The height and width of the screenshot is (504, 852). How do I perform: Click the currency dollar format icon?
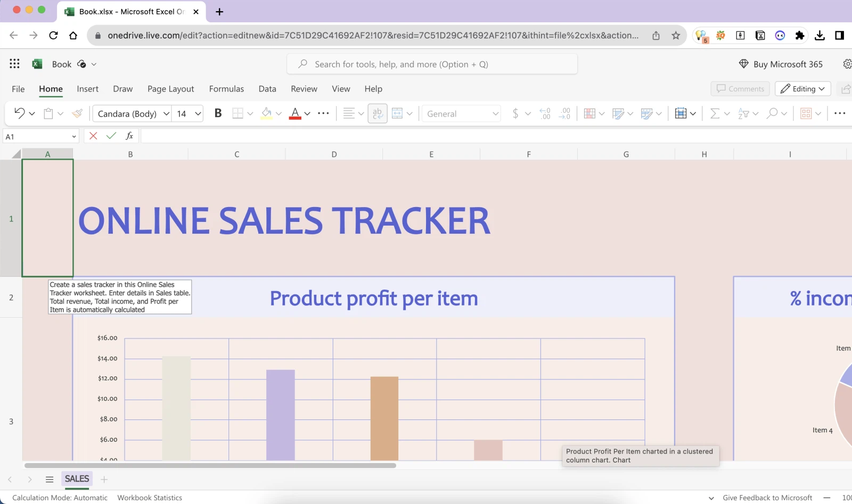[515, 113]
